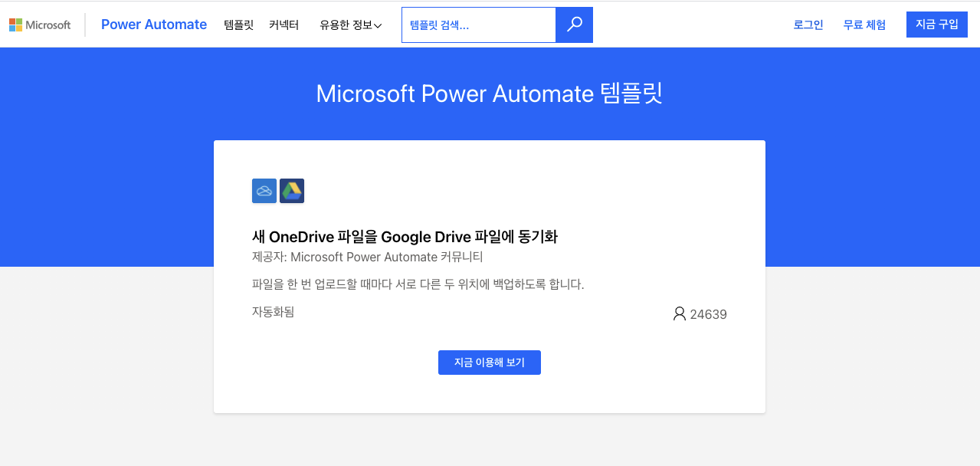Screen dimensions: 980x466
Task: Click the user count person icon
Action: click(679, 313)
